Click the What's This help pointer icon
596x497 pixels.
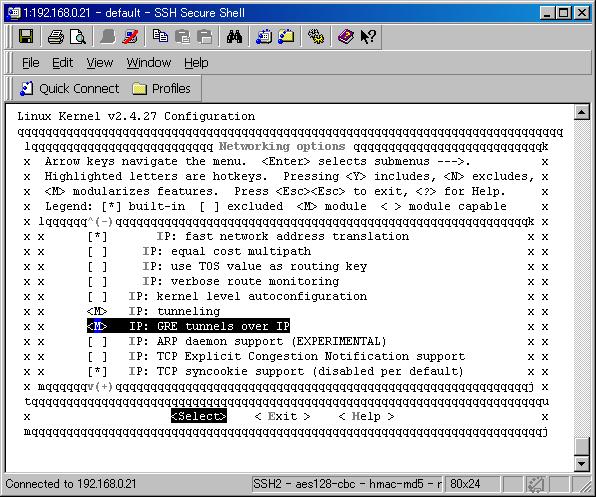pos(368,37)
